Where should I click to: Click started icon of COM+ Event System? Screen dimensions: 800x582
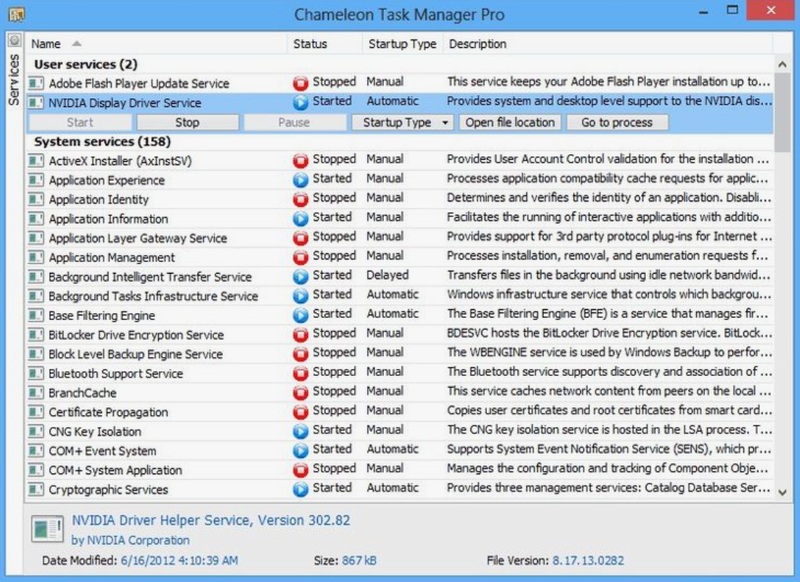[301, 450]
